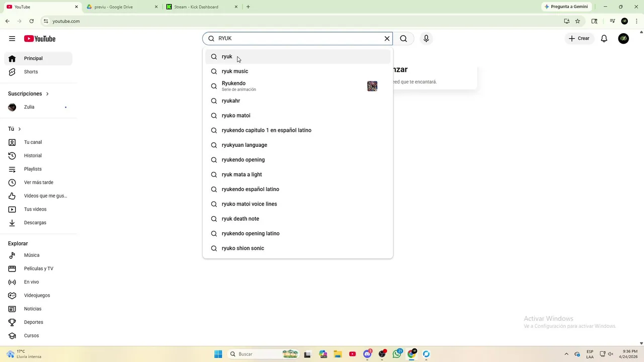Open the Zulia channel subscription
This screenshot has height=362, width=644.
click(38, 107)
